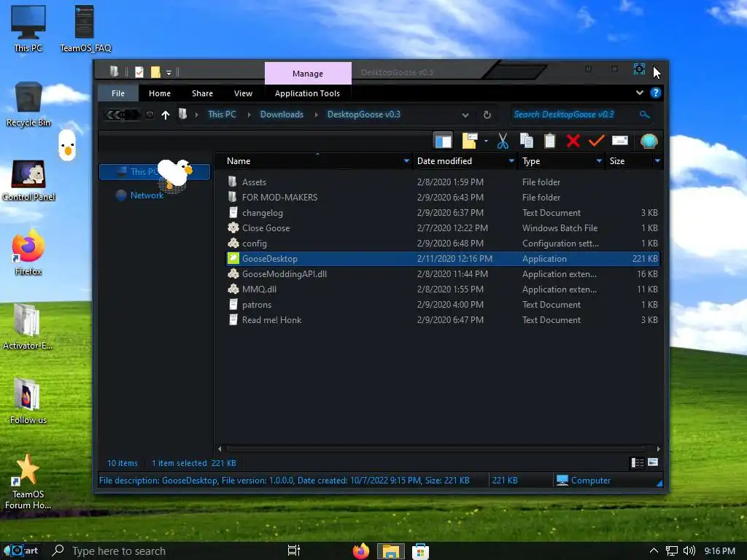
Task: Select the Read me! Honk file
Action: coord(271,320)
